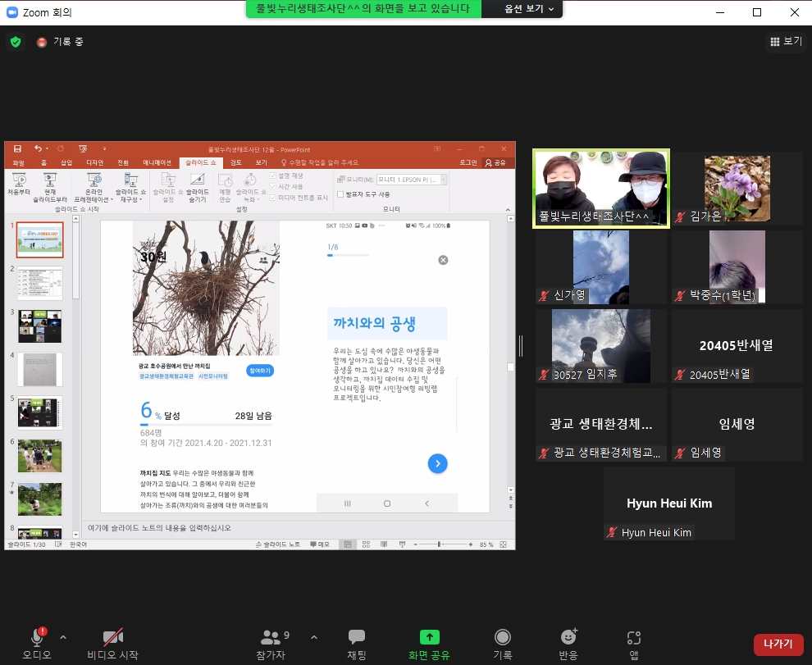Open the 애니메이션 ribbon tab
Image resolution: width=812 pixels, height=665 pixels.
(x=157, y=162)
